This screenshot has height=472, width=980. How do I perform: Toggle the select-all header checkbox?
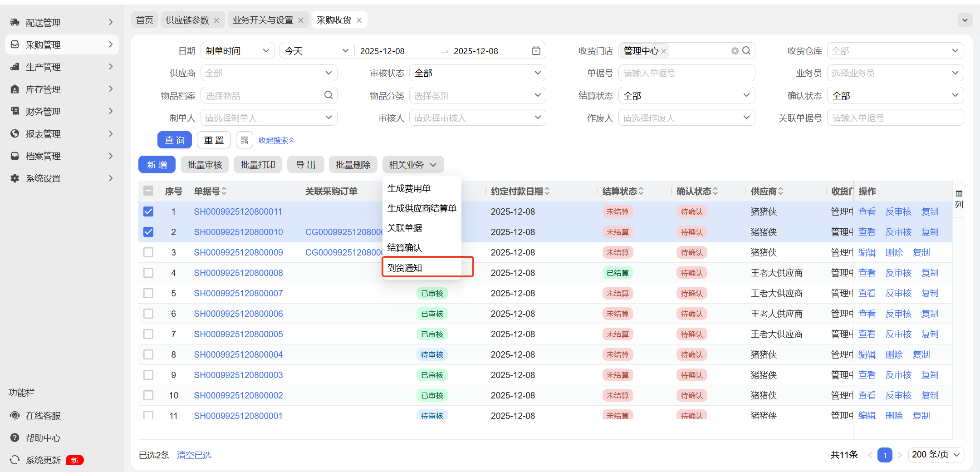point(148,191)
